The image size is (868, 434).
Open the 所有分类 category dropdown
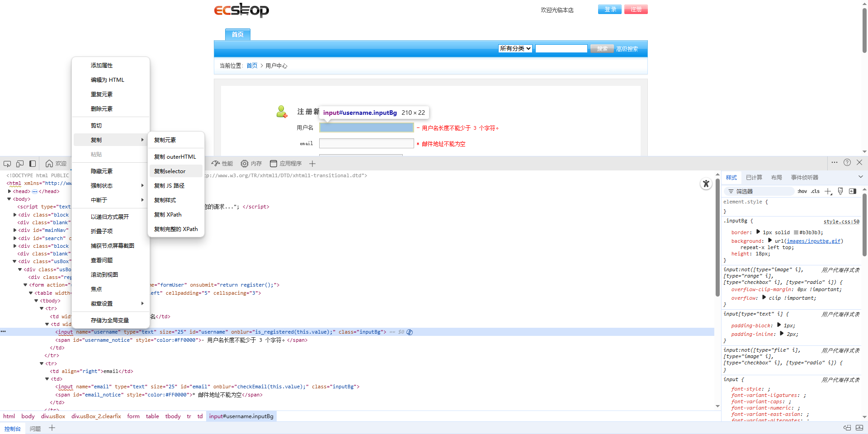pos(515,48)
